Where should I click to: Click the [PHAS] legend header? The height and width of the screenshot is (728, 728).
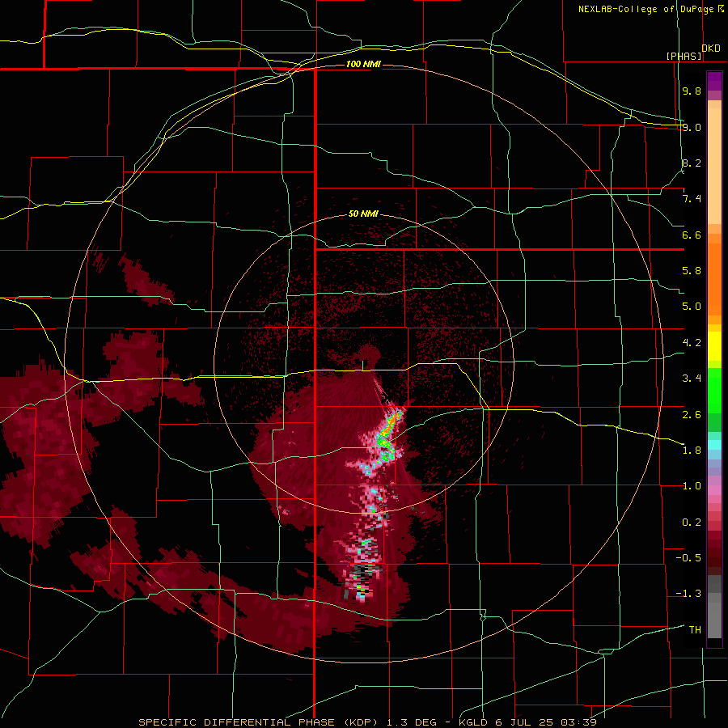(684, 56)
